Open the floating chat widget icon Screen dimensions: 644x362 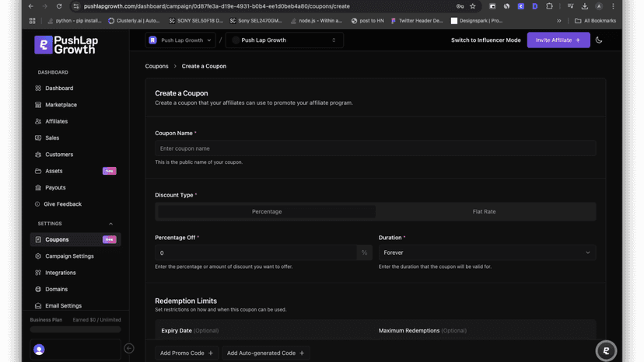(x=606, y=350)
